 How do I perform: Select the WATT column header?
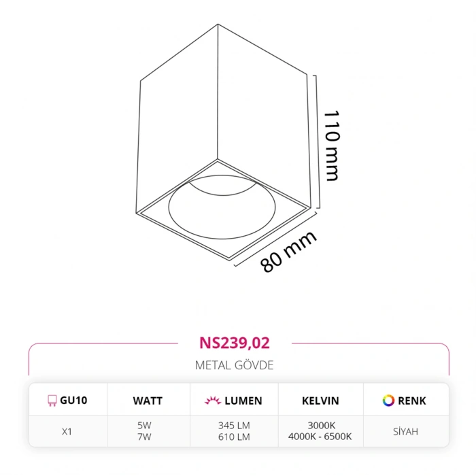(148, 401)
